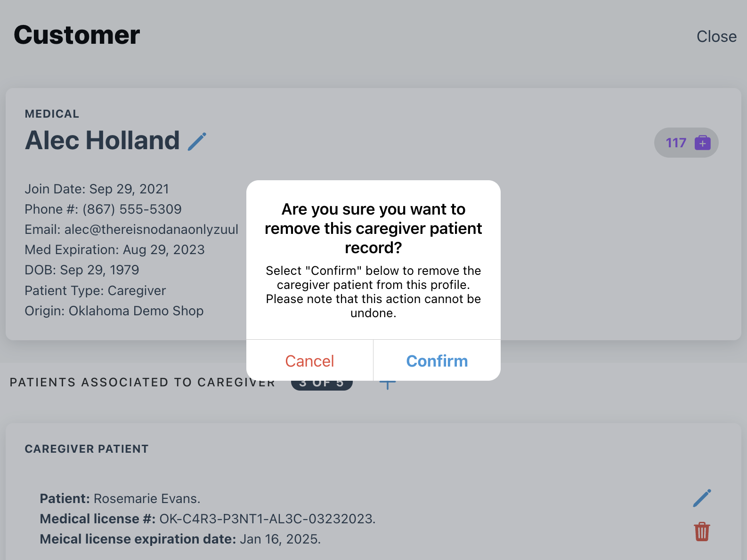Delete caregiver patient with the trash icon

702,532
